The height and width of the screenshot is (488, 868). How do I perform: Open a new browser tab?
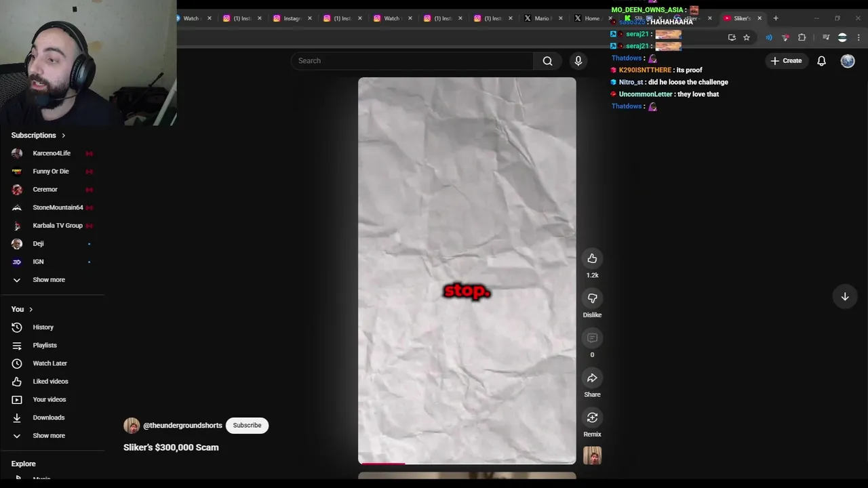click(776, 18)
